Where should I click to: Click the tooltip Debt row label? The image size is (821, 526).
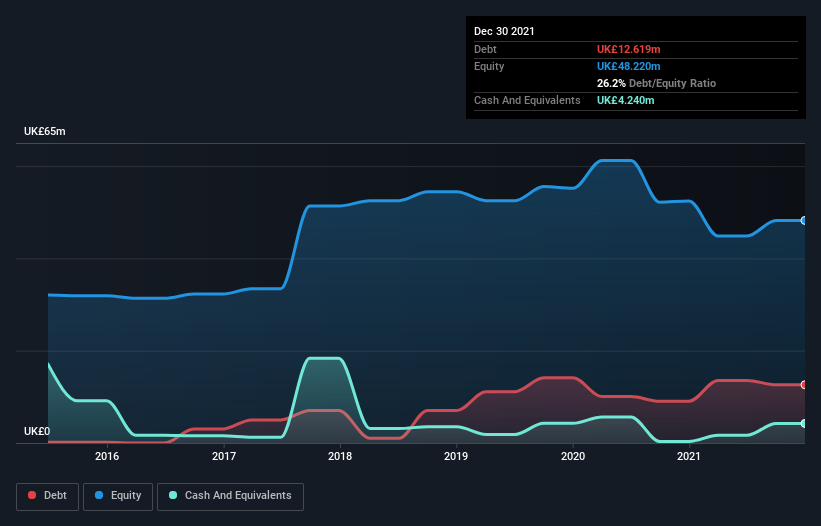click(485, 49)
